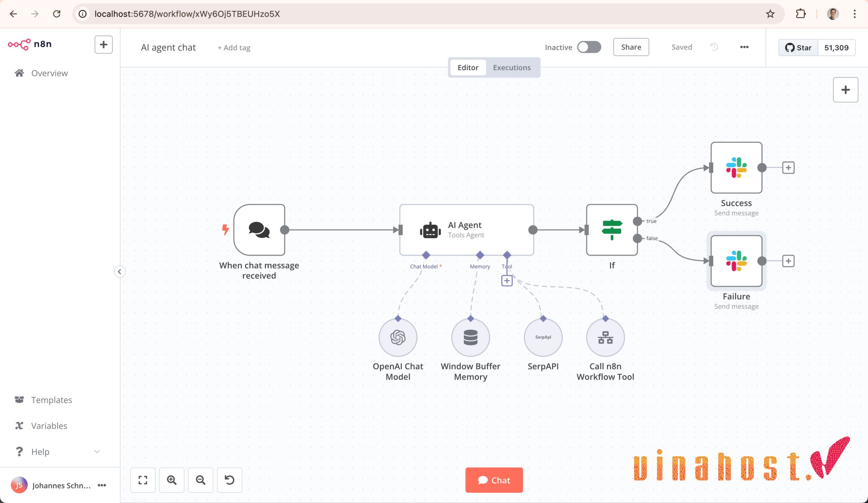
Task: Click the AI Agent Memory connector
Action: (480, 255)
